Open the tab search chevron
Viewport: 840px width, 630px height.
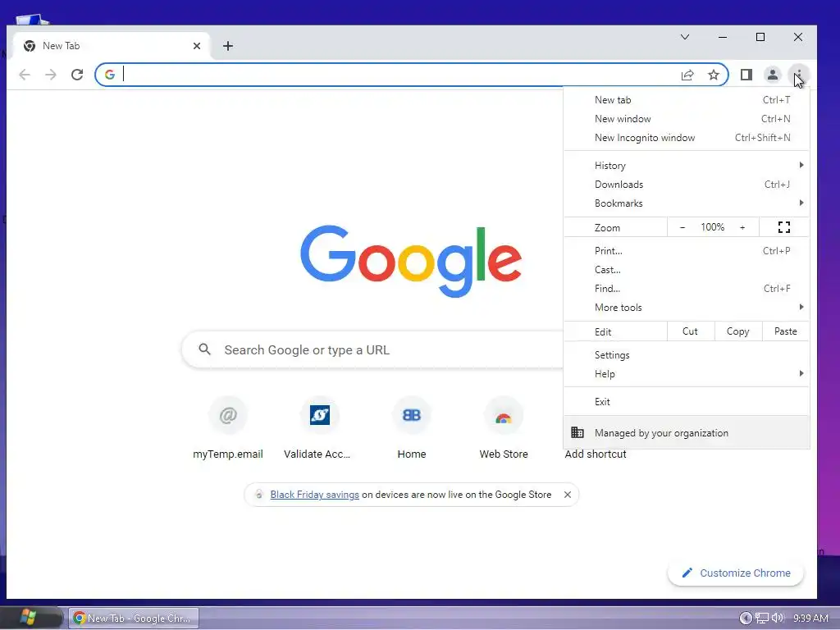[x=685, y=37]
